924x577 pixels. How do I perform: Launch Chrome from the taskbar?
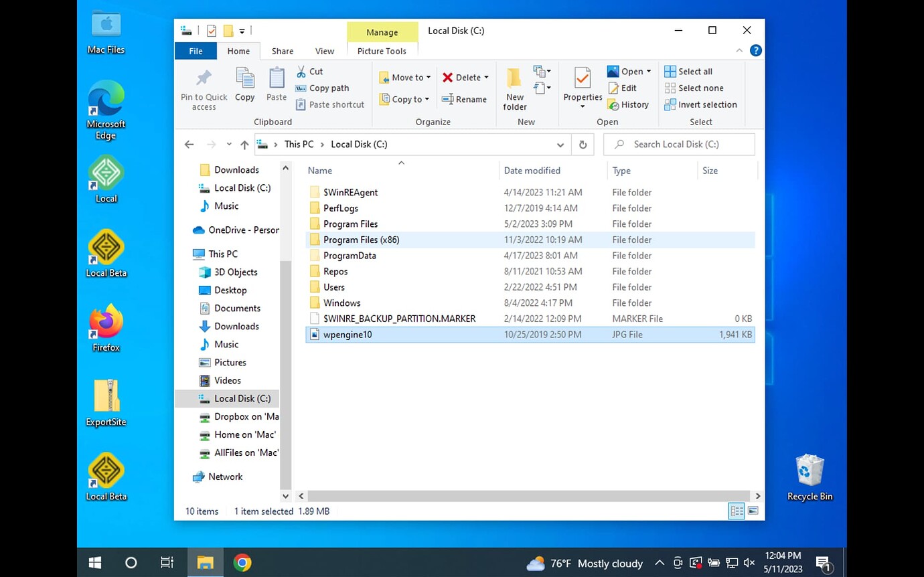click(242, 562)
